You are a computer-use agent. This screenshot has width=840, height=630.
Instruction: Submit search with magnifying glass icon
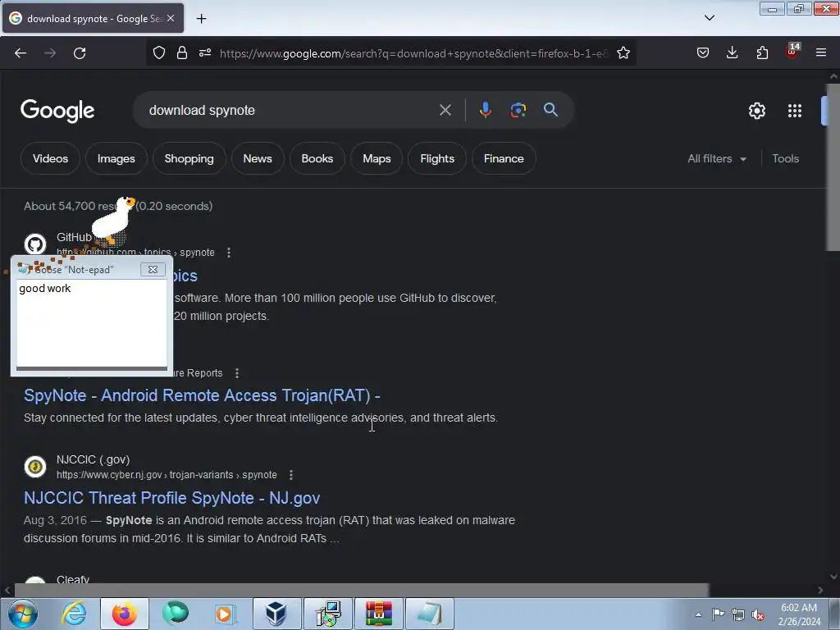(x=550, y=110)
